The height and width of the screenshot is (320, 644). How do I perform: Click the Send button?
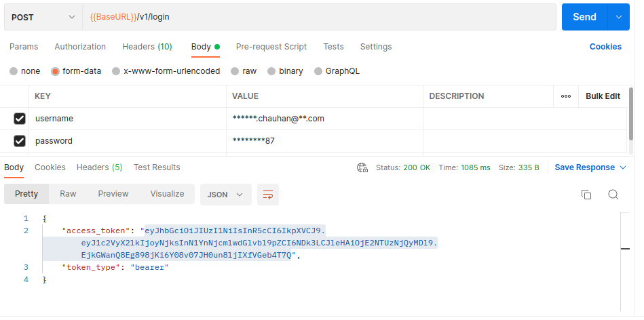coord(584,17)
